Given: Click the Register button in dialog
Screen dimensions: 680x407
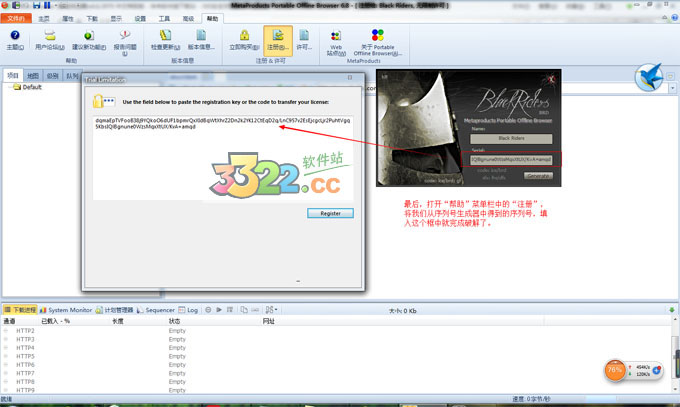Looking at the screenshot, I should pos(330,213).
